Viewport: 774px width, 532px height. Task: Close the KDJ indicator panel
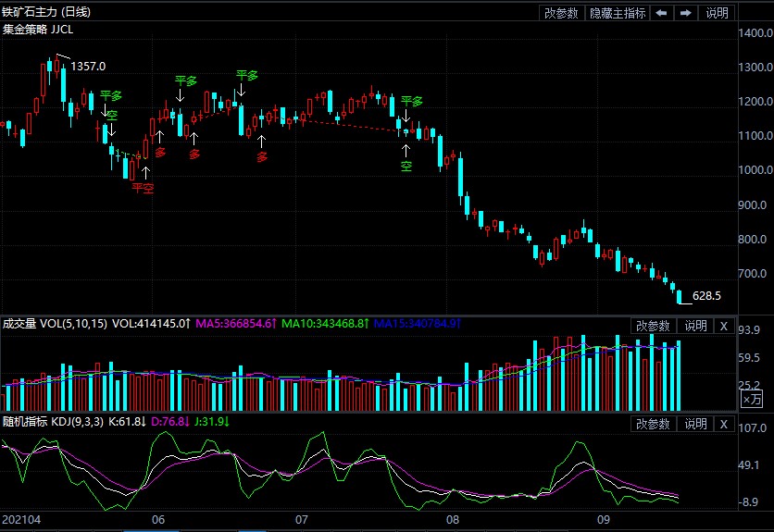pos(724,424)
